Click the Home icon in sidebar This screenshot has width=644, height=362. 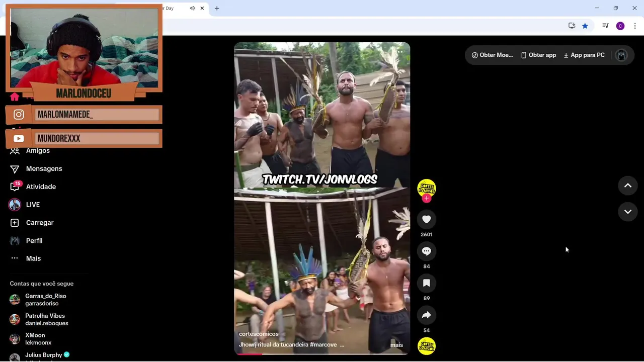click(15, 97)
